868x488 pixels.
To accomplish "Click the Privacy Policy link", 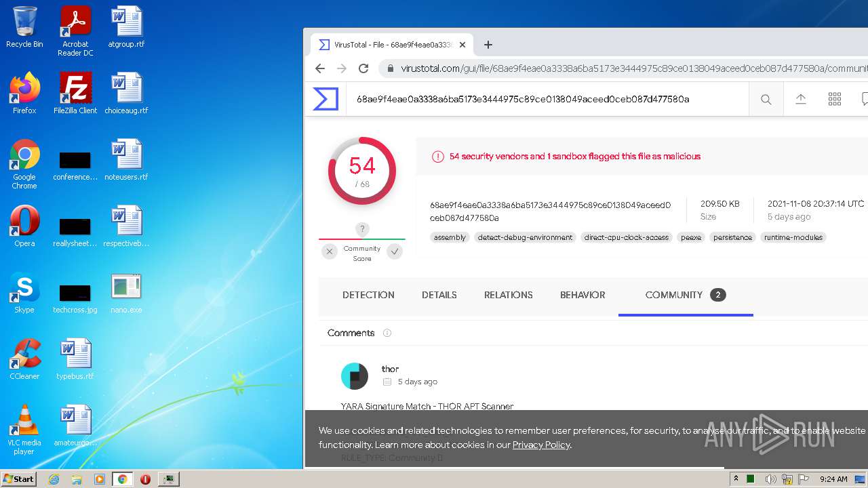I will (541, 445).
